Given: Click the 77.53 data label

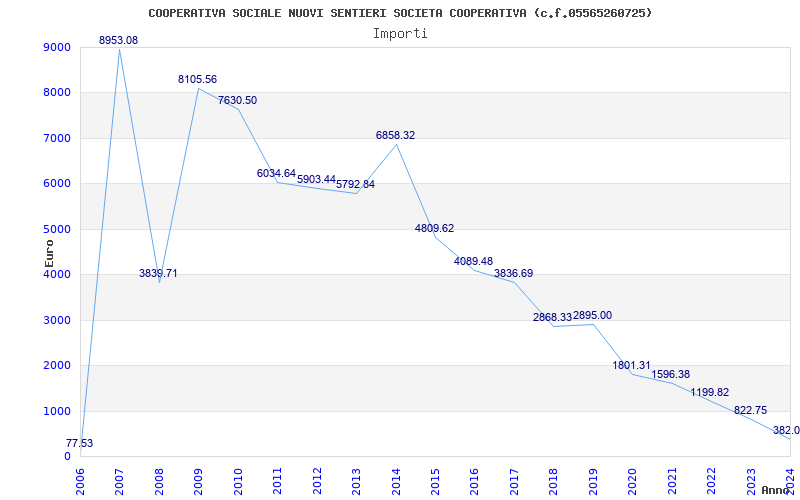Looking at the screenshot, I should point(80,443).
